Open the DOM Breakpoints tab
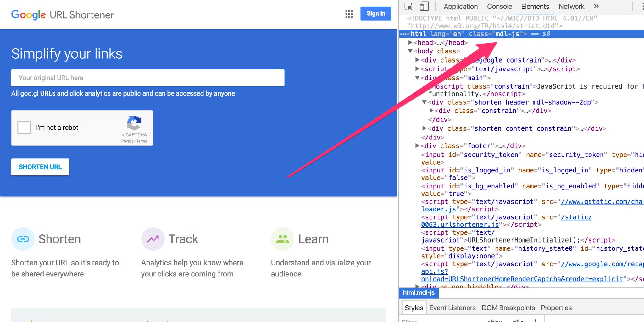Viewport: 644px width, 322px height. click(x=508, y=308)
